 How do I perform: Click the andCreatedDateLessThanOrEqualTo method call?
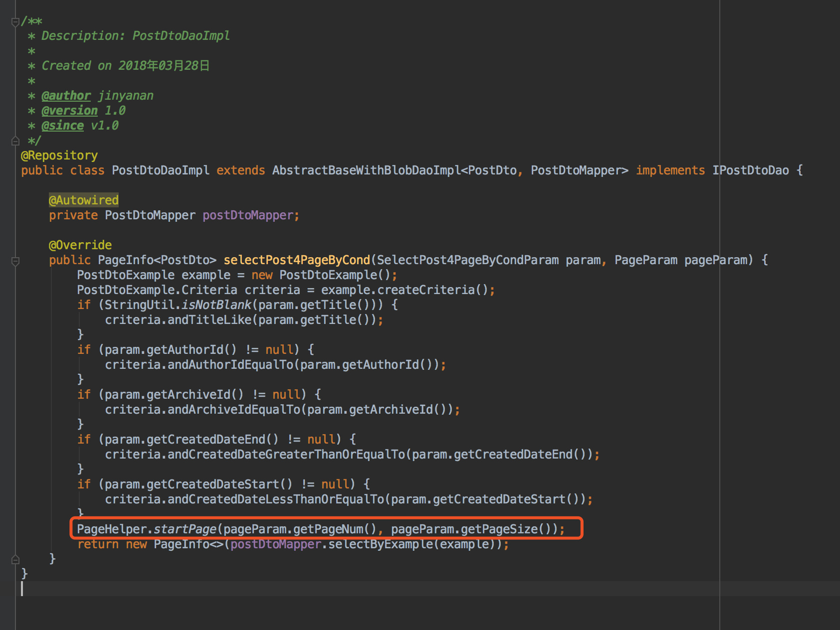point(276,499)
